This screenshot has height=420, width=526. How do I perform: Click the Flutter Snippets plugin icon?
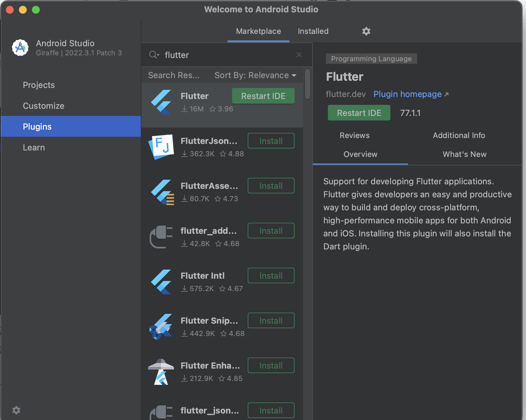[x=161, y=327]
